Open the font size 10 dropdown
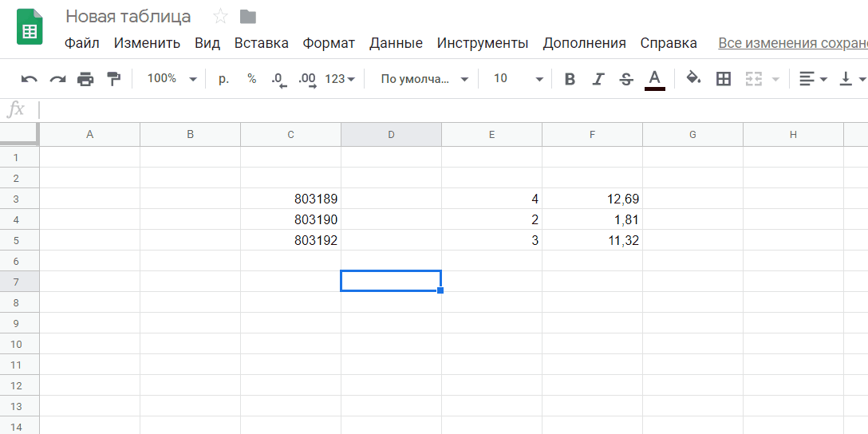Image resolution: width=868 pixels, height=434 pixels. (x=518, y=79)
